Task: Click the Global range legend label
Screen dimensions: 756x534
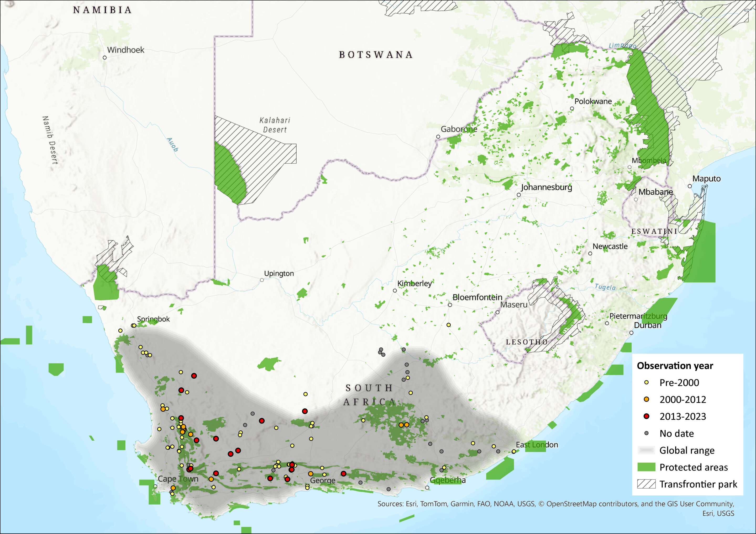Action: coord(687,450)
